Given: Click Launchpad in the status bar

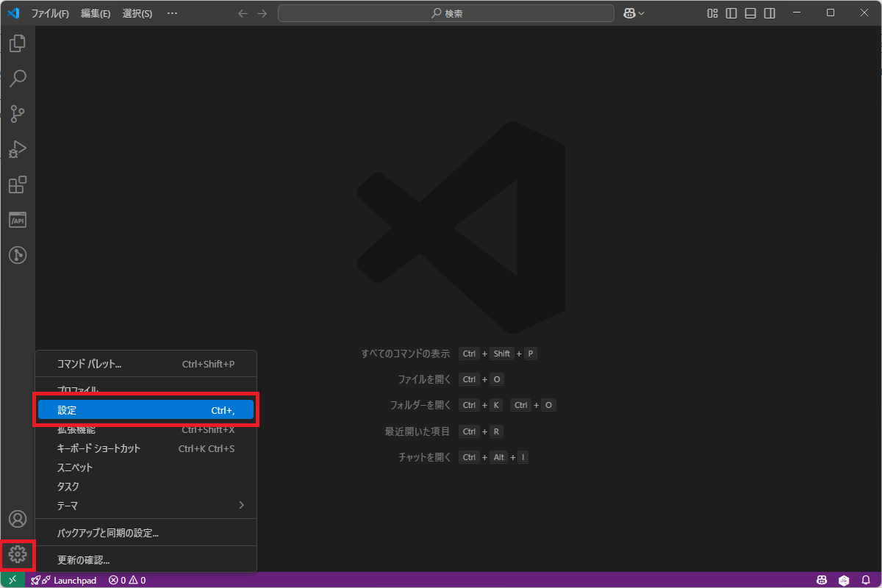Looking at the screenshot, I should (x=63, y=580).
